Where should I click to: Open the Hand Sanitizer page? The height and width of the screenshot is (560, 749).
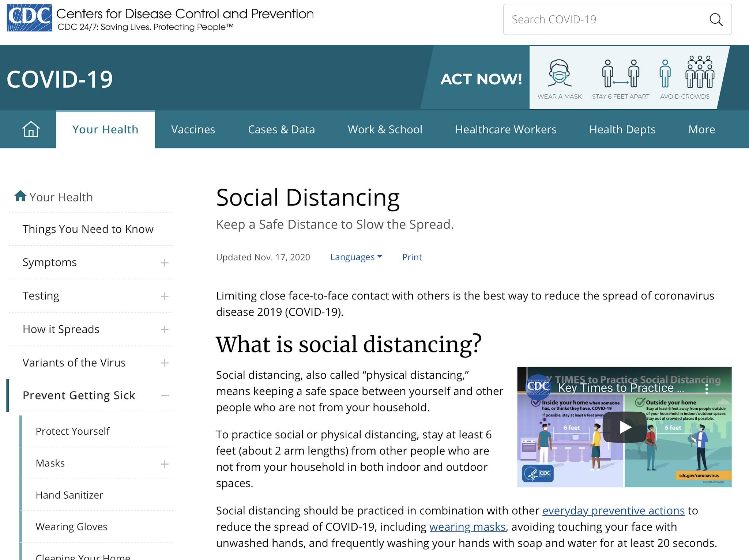tap(69, 495)
